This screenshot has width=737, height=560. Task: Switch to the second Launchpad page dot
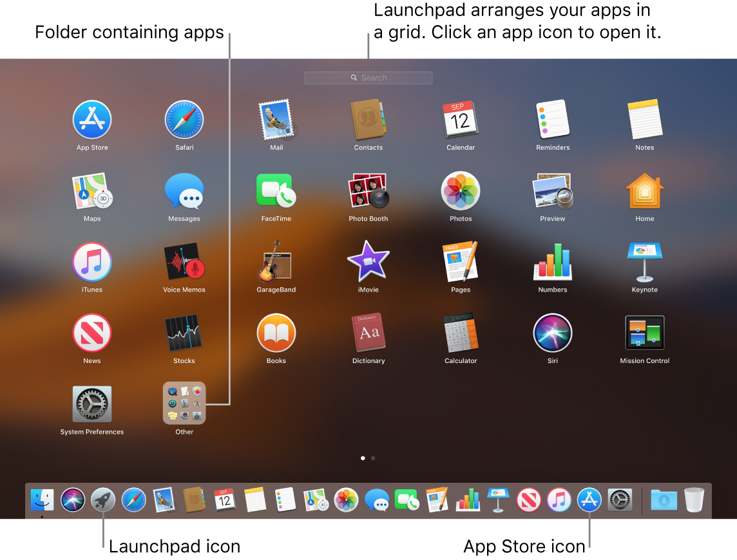[x=373, y=458]
